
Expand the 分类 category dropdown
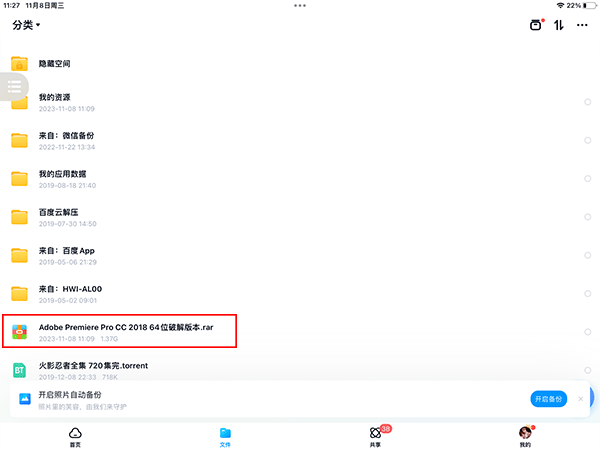[26, 25]
